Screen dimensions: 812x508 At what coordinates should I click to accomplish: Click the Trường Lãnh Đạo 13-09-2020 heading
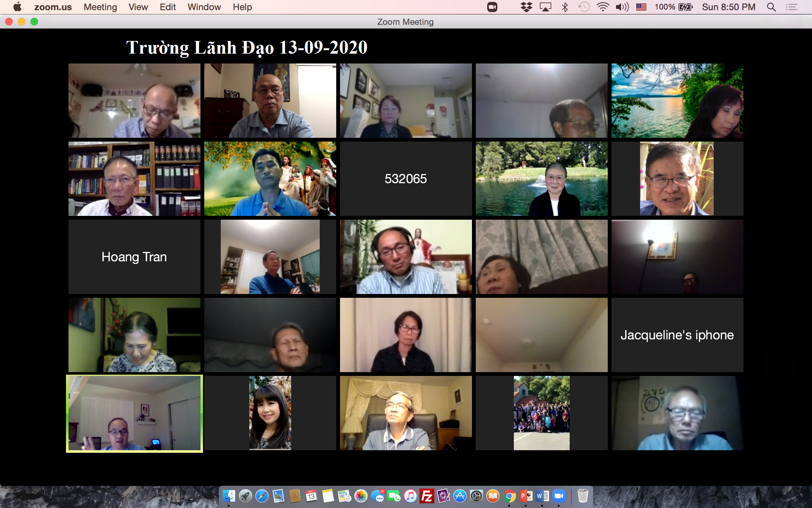247,47
